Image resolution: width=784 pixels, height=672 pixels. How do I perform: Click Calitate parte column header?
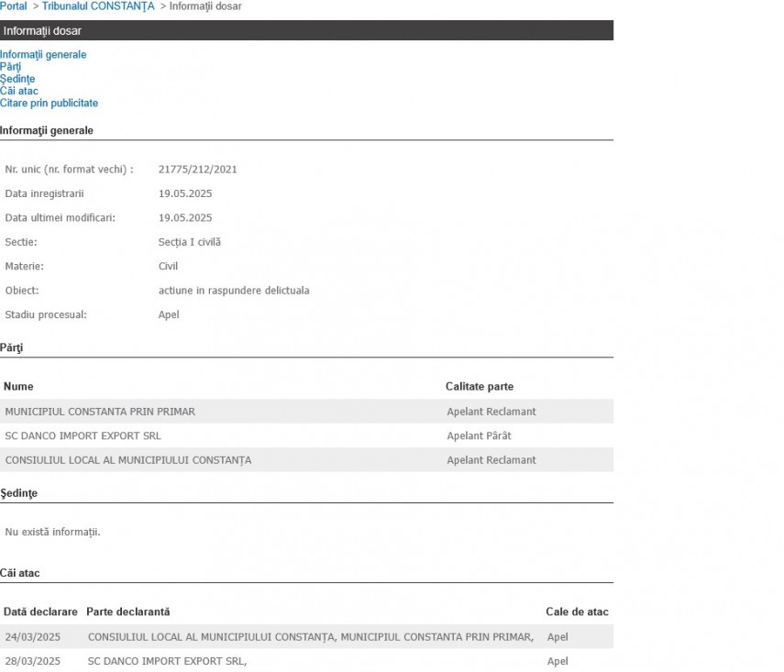[x=480, y=387]
